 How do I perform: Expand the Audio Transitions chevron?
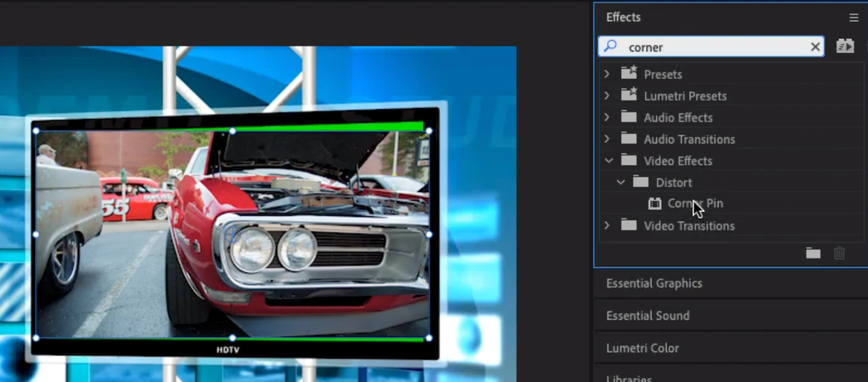pos(607,139)
